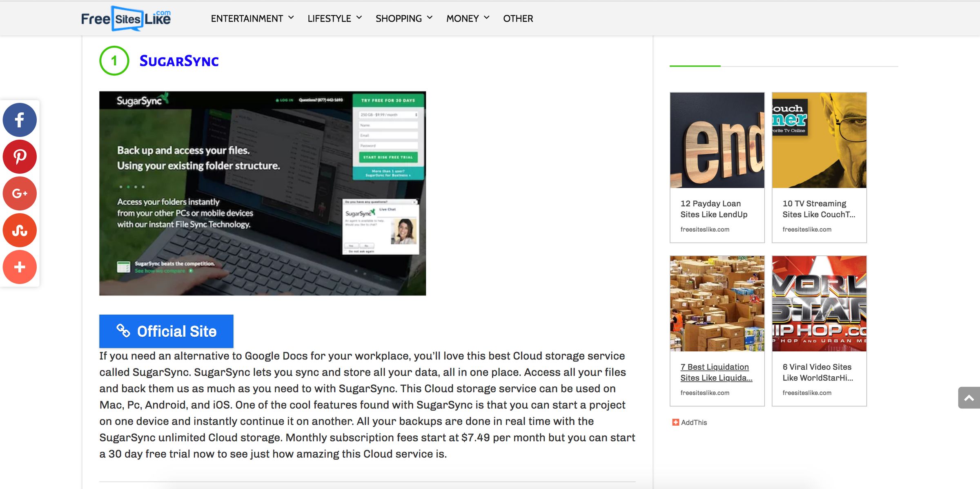Open the MONEY dropdown menu
This screenshot has height=489, width=980.
tap(467, 18)
